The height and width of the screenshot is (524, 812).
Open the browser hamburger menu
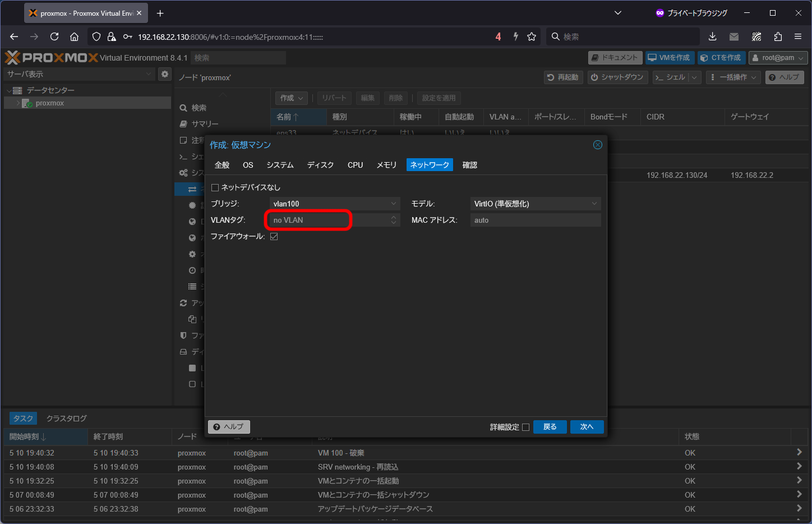tap(798, 36)
